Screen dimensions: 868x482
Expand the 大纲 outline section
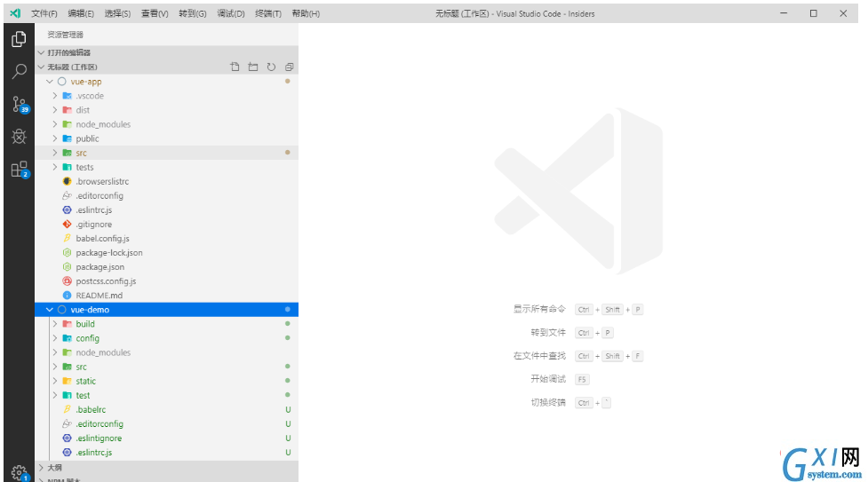tap(41, 468)
